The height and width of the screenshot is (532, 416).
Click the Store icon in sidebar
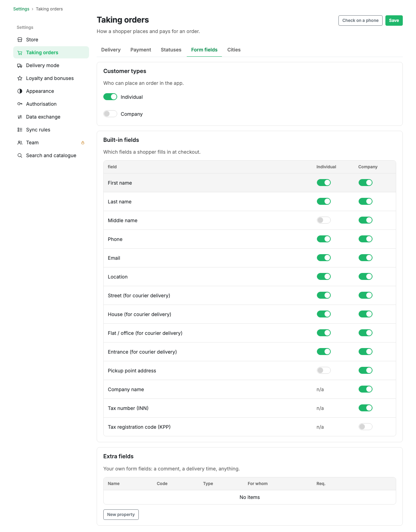pos(20,40)
